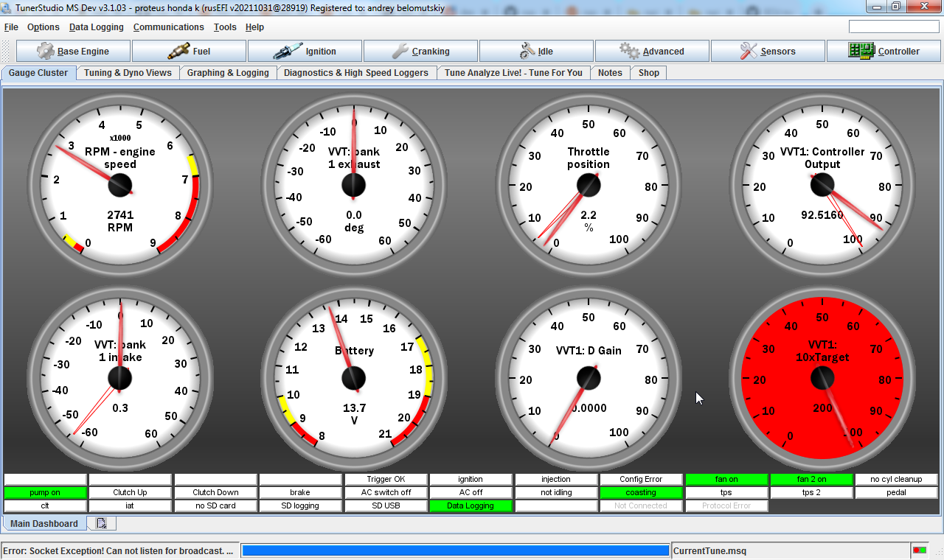Click the 'not idling' indicator
Viewport: 944px width, 560px height.
(x=556, y=492)
